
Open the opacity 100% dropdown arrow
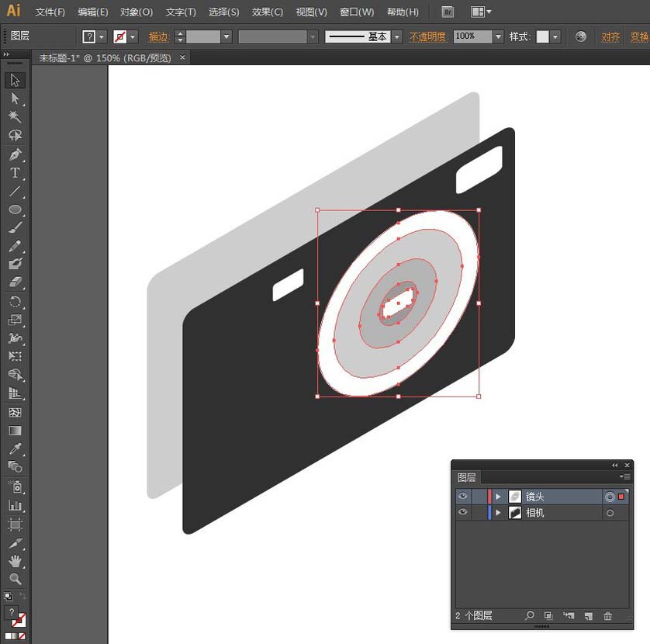tap(498, 36)
